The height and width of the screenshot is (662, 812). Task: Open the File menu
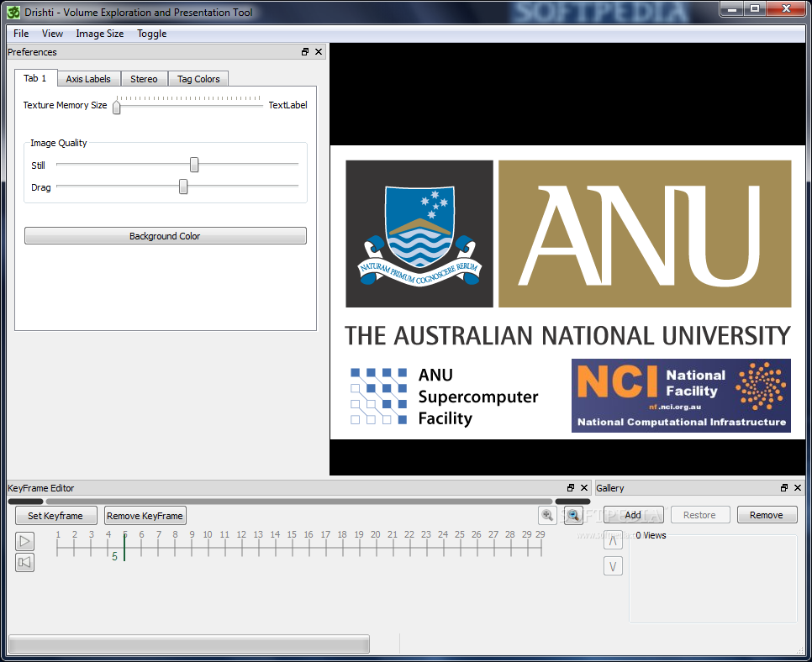(21, 34)
